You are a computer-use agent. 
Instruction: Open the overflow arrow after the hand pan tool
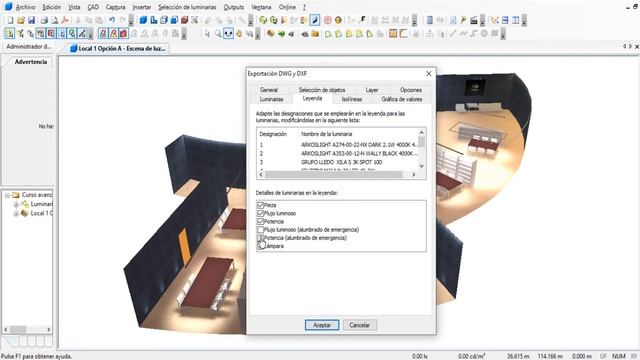click(258, 33)
